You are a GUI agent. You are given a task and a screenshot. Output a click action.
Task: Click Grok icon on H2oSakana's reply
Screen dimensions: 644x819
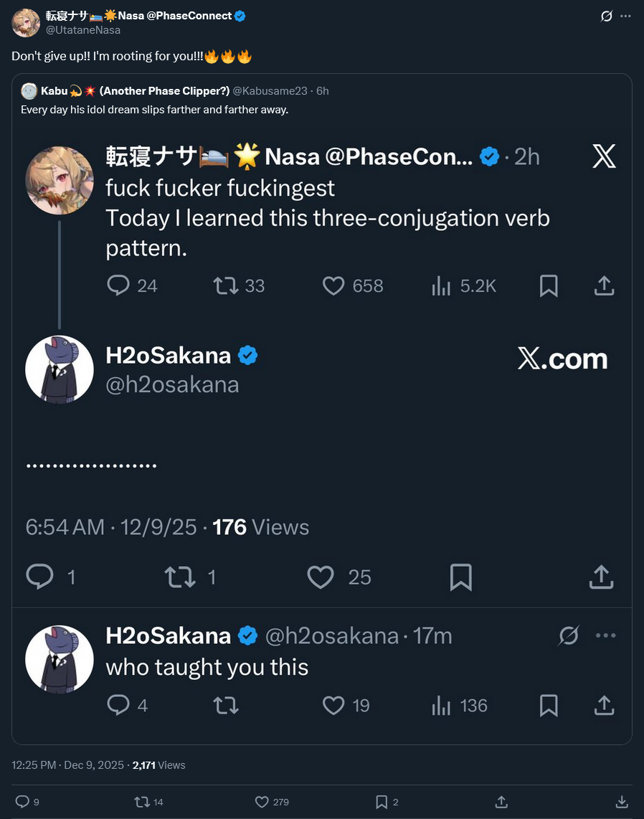569,635
